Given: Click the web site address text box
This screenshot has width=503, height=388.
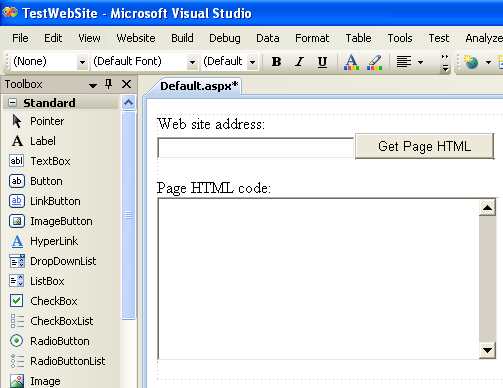Looking at the screenshot, I should pyautogui.click(x=255, y=147).
